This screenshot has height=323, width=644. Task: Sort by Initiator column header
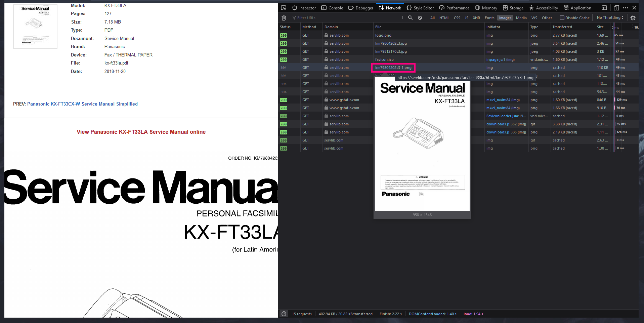[506, 27]
